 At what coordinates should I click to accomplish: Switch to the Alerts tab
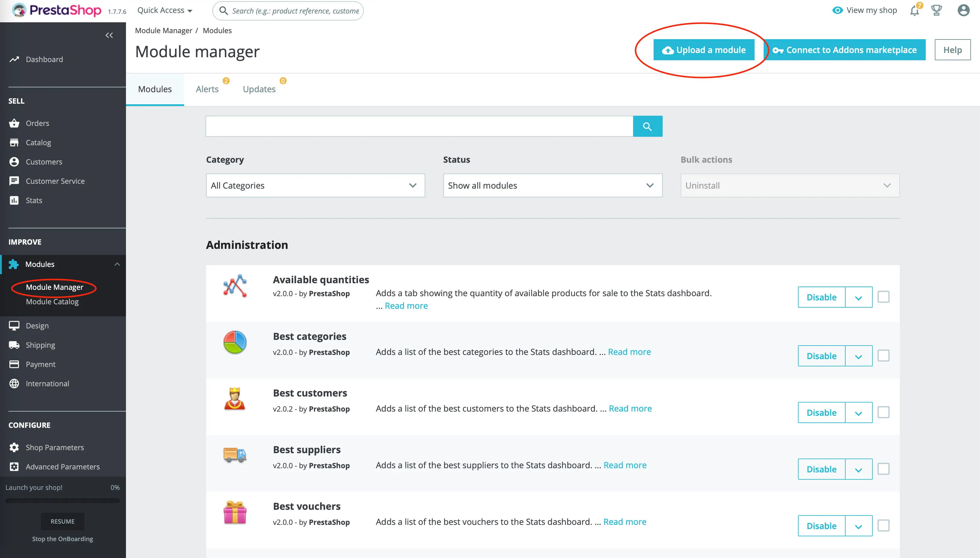tap(207, 89)
